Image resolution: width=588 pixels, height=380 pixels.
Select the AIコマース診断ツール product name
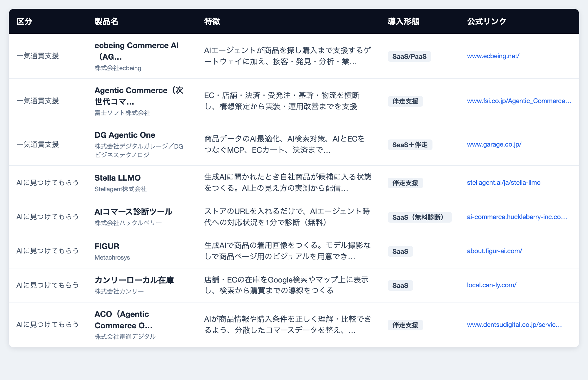pyautogui.click(x=133, y=212)
